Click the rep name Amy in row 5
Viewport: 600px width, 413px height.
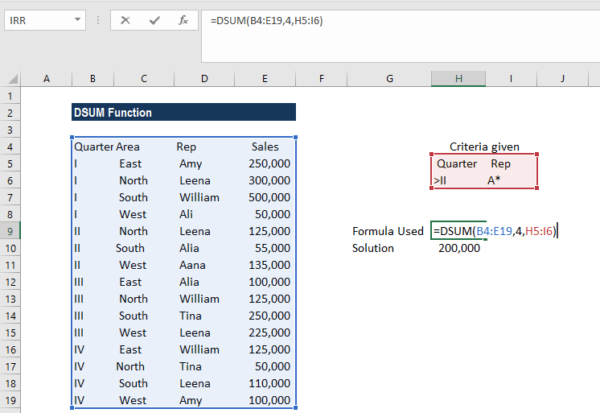pos(191,164)
